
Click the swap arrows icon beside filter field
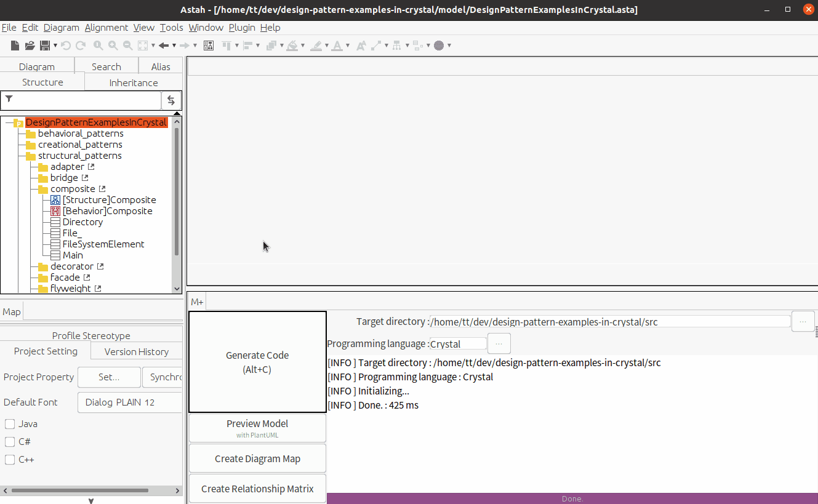171,100
